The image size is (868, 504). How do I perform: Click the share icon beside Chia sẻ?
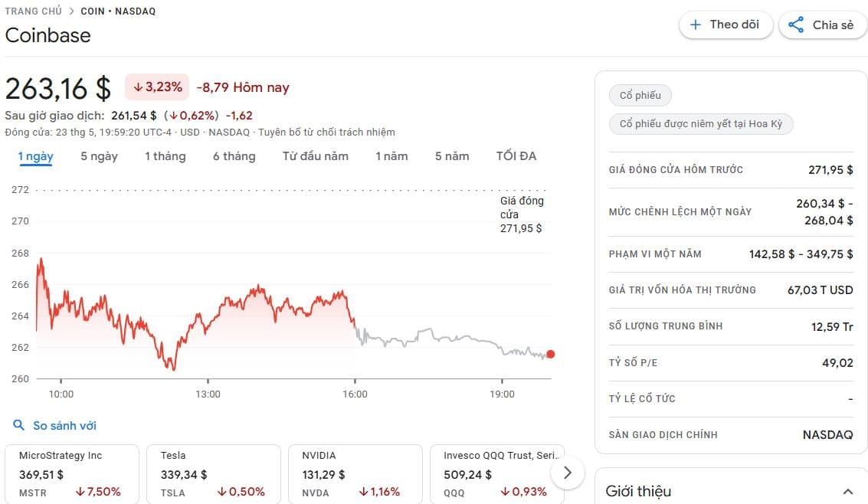point(796,25)
